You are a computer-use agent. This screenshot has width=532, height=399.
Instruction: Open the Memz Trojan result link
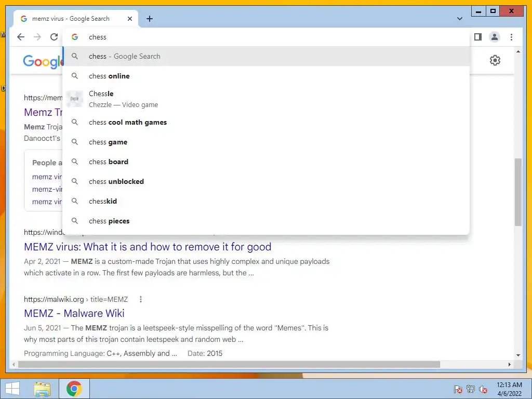click(x=43, y=112)
